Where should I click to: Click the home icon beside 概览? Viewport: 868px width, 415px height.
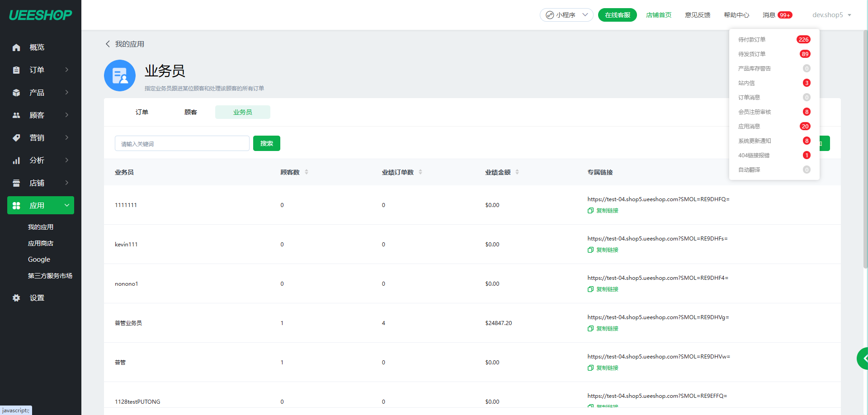click(16, 47)
